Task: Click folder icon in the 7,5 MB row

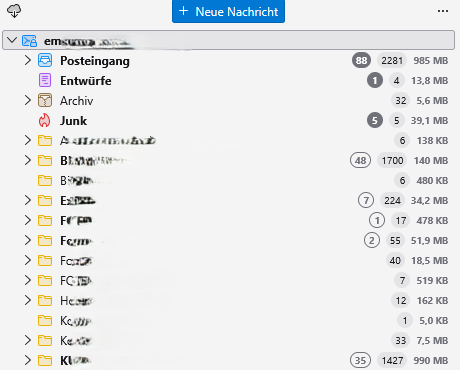Action: point(45,341)
